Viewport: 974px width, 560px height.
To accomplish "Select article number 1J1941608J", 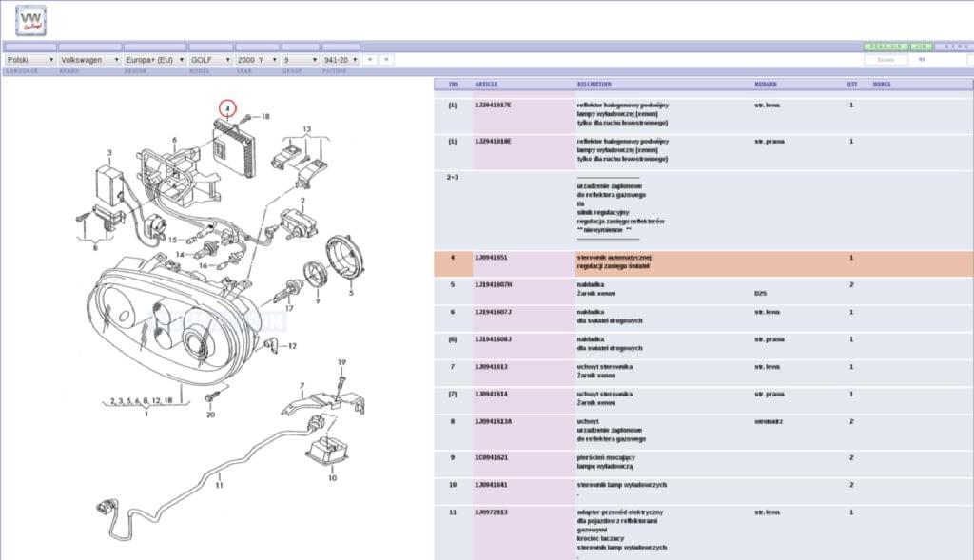I will click(493, 339).
